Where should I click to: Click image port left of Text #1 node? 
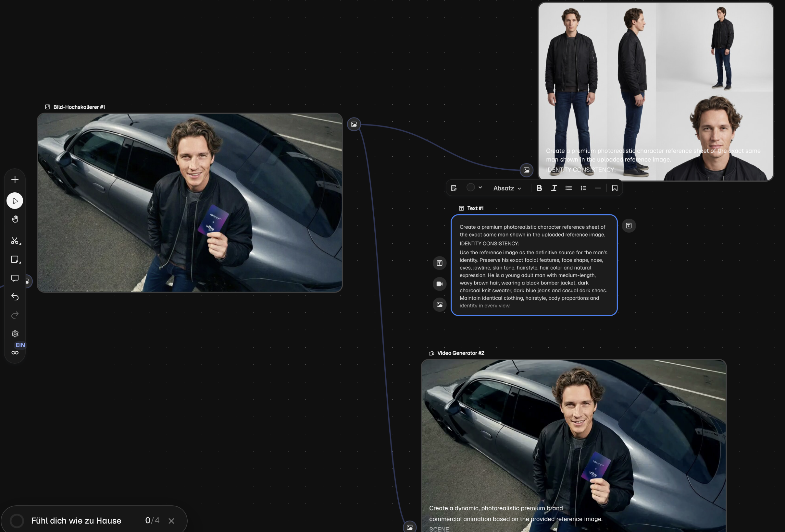[440, 305]
